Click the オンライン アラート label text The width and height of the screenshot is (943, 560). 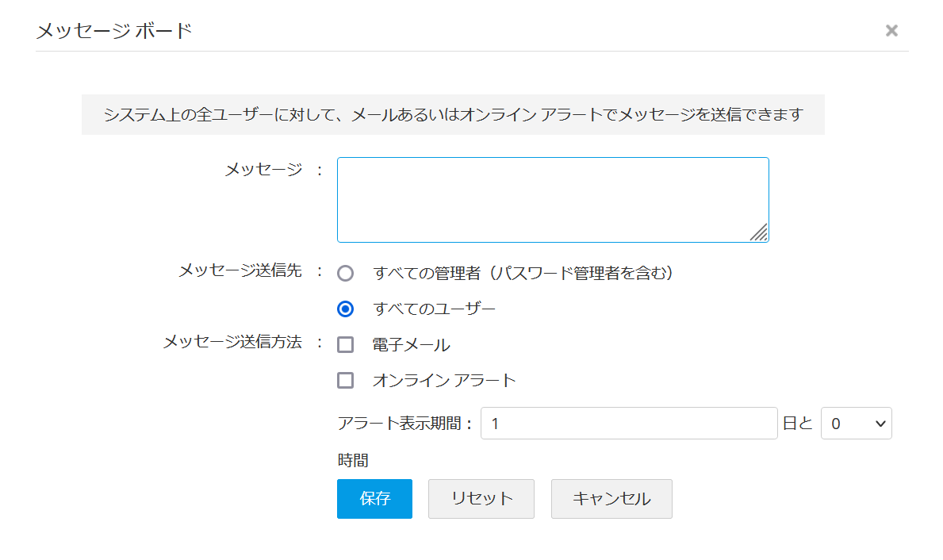tap(444, 381)
